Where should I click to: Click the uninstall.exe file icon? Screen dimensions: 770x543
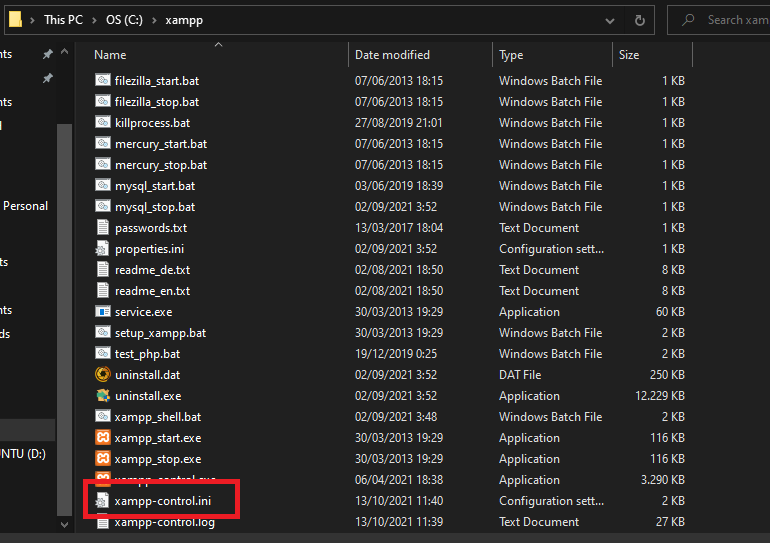point(102,396)
